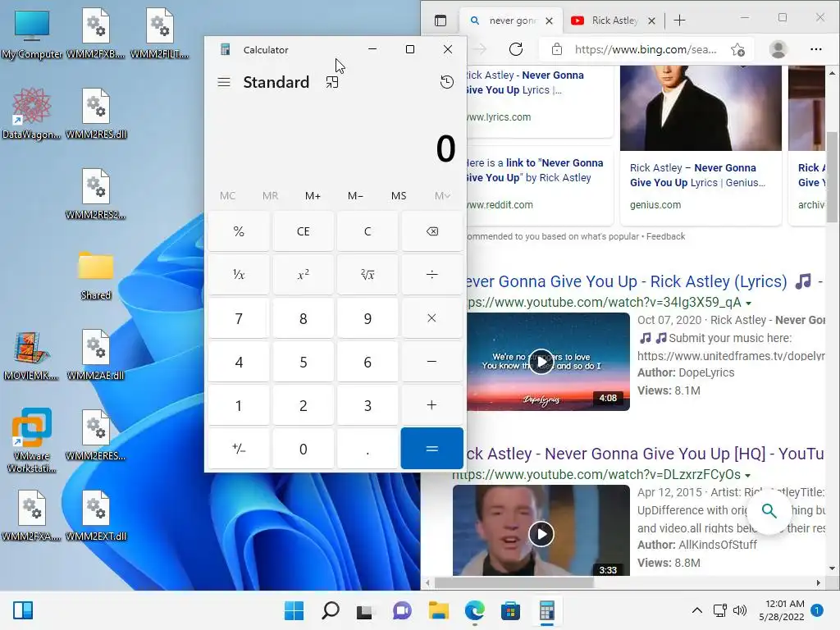The width and height of the screenshot is (840, 630).
Task: Open taskbar Search magnifier
Action: click(330, 610)
